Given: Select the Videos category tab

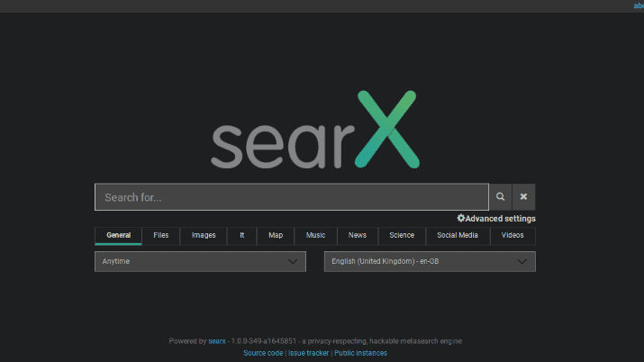Looking at the screenshot, I should (512, 236).
